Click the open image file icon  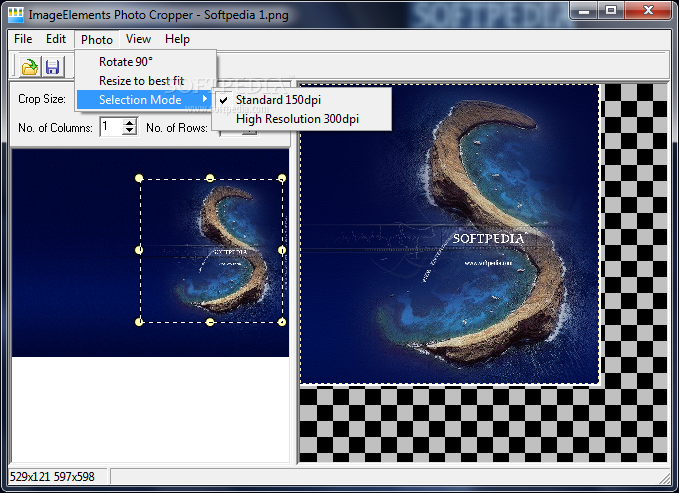pyautogui.click(x=30, y=67)
